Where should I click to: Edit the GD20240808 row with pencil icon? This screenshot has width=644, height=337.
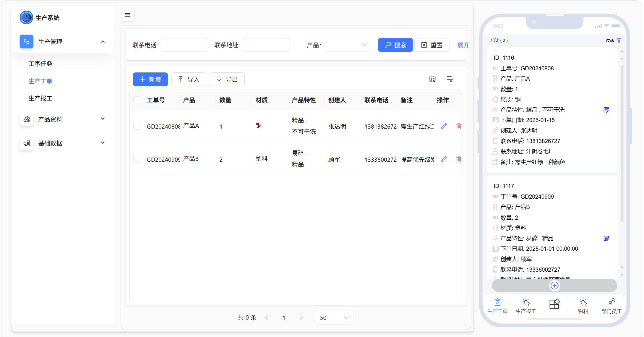[x=444, y=126]
